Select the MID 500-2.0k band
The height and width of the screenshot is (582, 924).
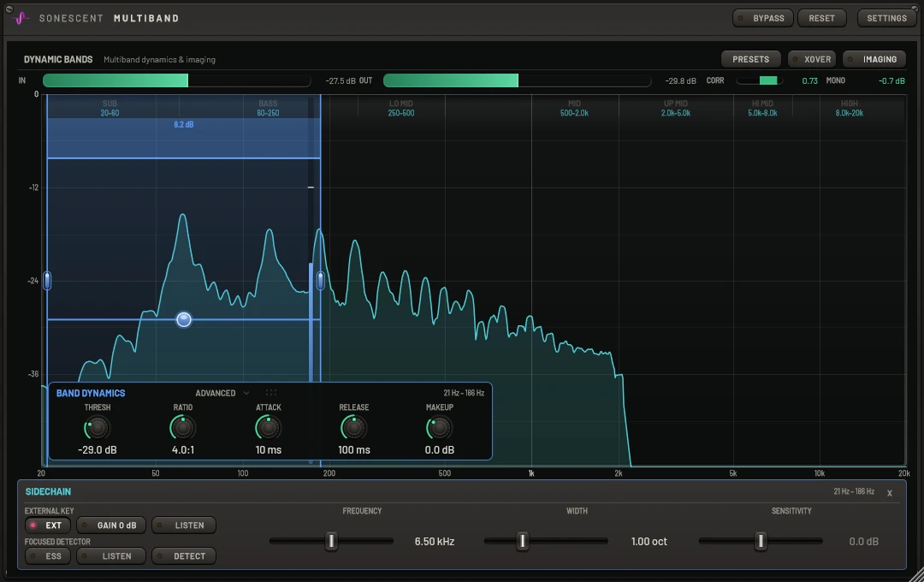(x=574, y=108)
